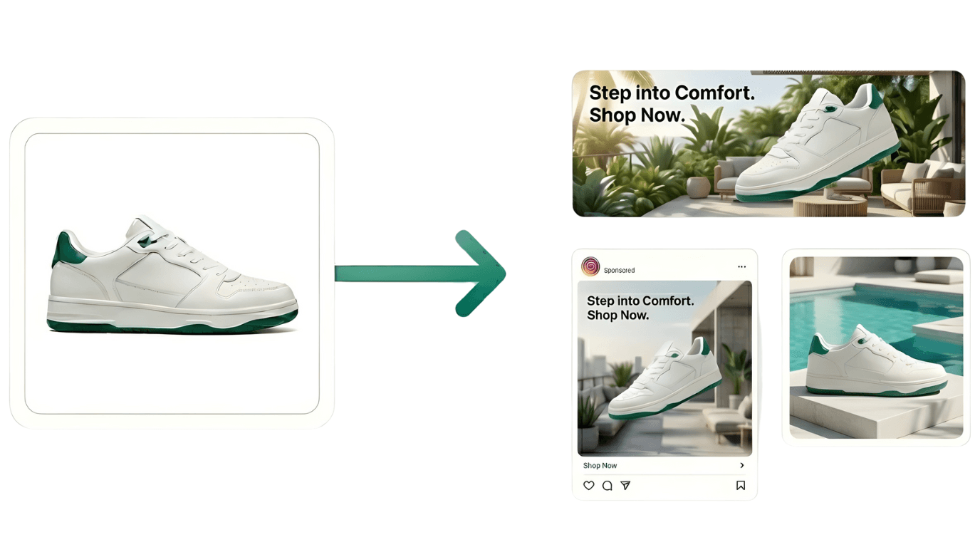The image size is (980, 547).
Task: Click banner headline Step into Comfort
Action: click(x=672, y=93)
